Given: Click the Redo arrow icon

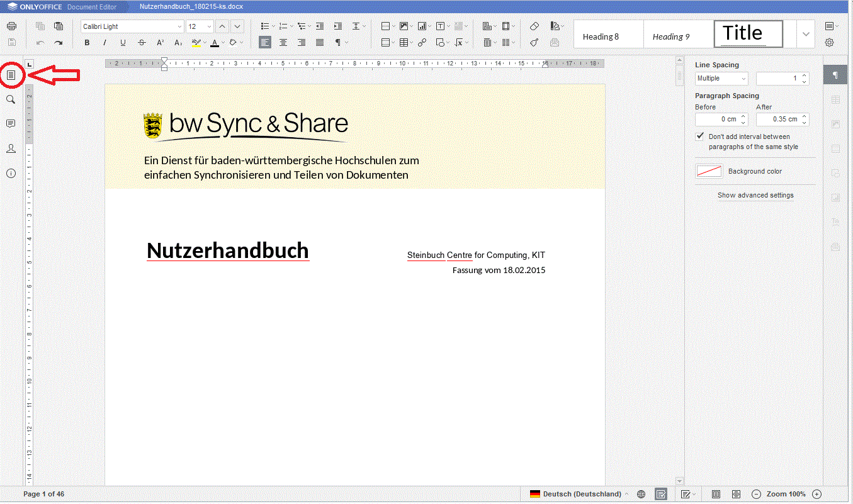Looking at the screenshot, I should click(x=59, y=43).
